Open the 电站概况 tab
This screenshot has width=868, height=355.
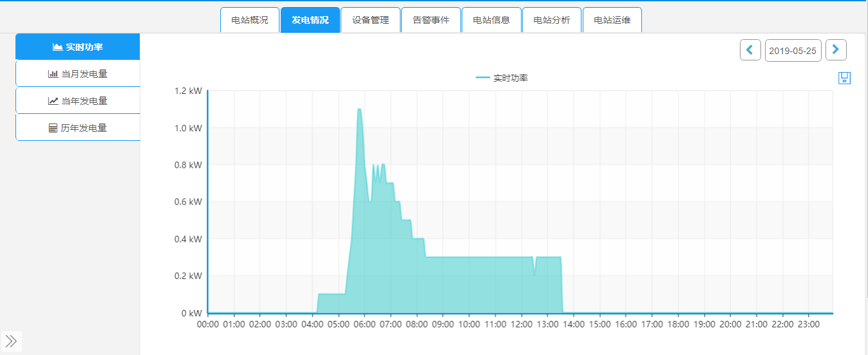click(250, 20)
